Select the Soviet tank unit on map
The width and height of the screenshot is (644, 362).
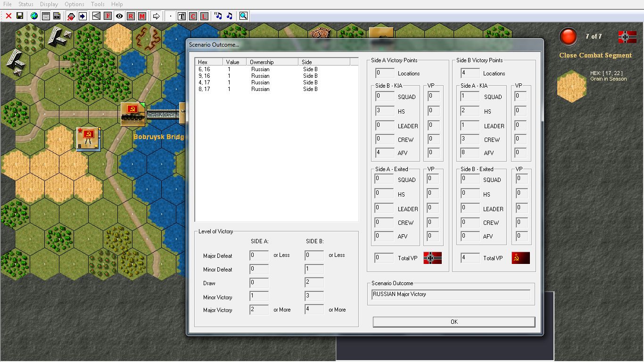pyautogui.click(x=133, y=115)
